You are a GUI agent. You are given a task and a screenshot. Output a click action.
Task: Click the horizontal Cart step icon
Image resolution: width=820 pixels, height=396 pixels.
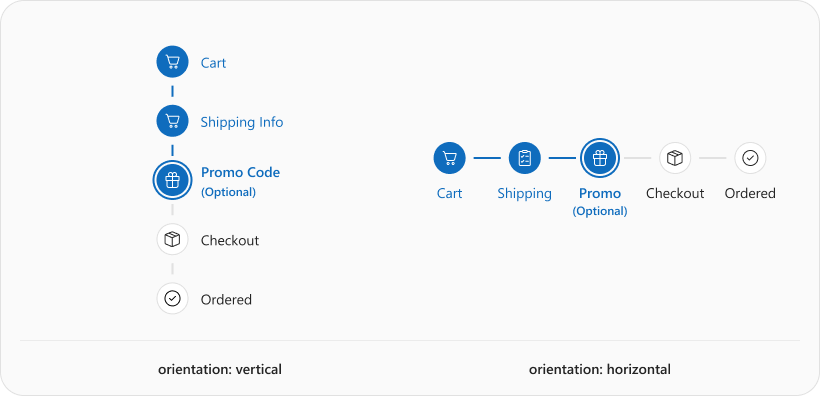tap(449, 158)
